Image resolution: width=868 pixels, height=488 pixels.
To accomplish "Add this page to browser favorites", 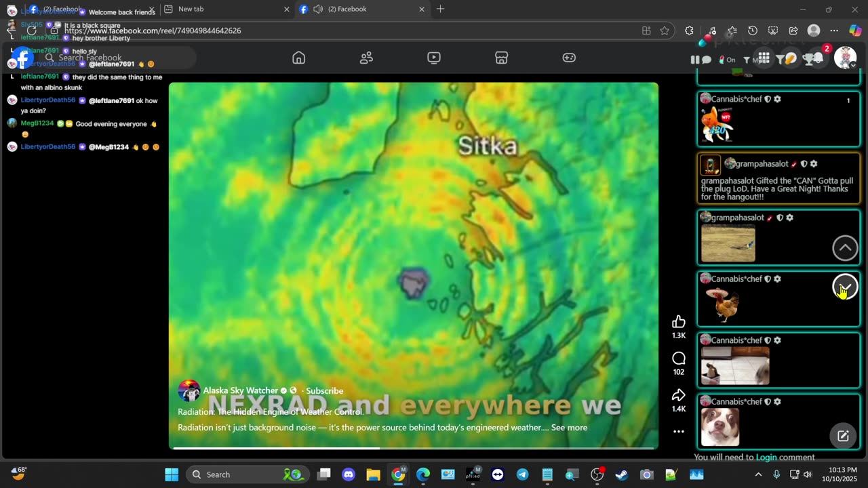I will coord(665,30).
